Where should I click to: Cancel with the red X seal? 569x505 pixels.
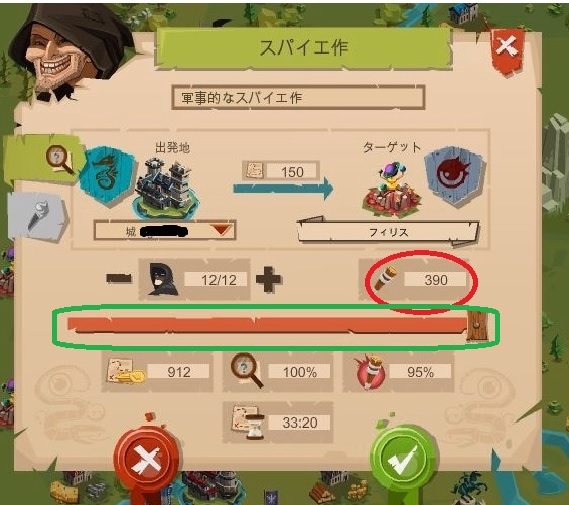(146, 461)
